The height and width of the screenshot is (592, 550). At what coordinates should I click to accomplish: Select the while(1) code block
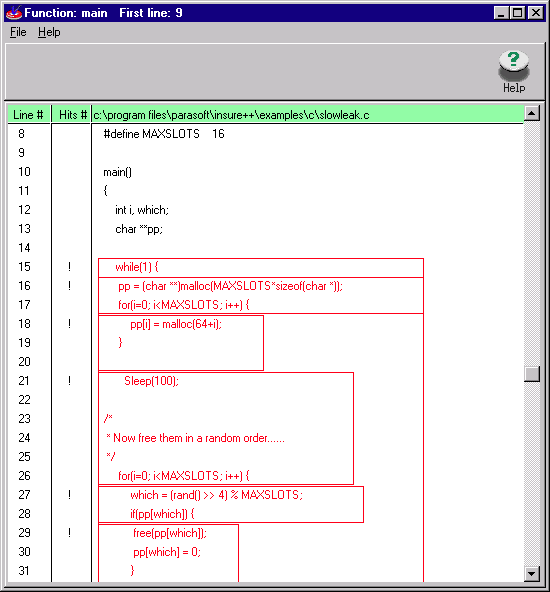(261, 268)
